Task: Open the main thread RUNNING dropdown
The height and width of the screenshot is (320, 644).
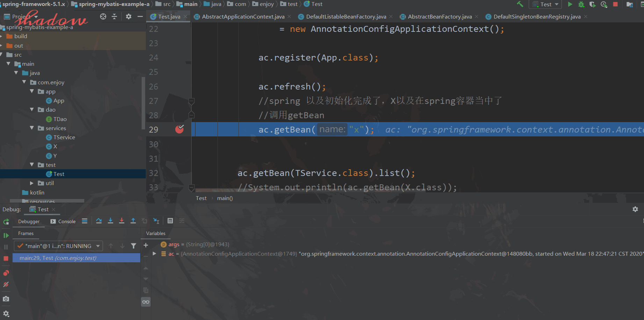Action: (58, 246)
